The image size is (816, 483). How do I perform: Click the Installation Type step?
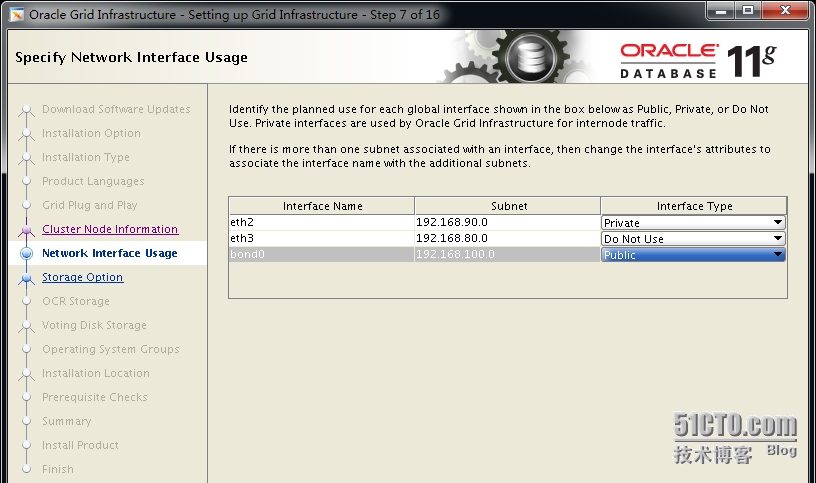point(85,157)
